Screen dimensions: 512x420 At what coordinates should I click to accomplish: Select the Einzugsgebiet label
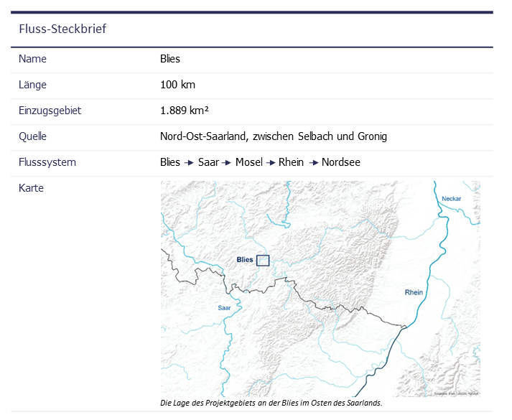tap(50, 111)
